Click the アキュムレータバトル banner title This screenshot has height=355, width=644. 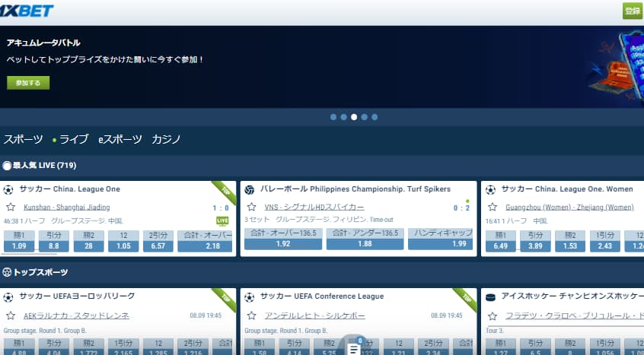pyautogui.click(x=43, y=43)
